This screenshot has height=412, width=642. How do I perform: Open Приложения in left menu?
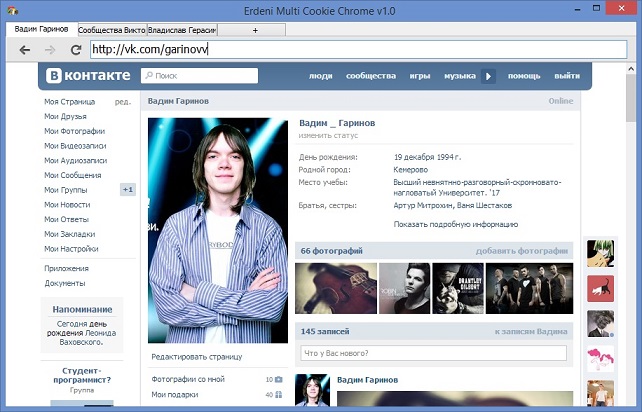coord(66,269)
